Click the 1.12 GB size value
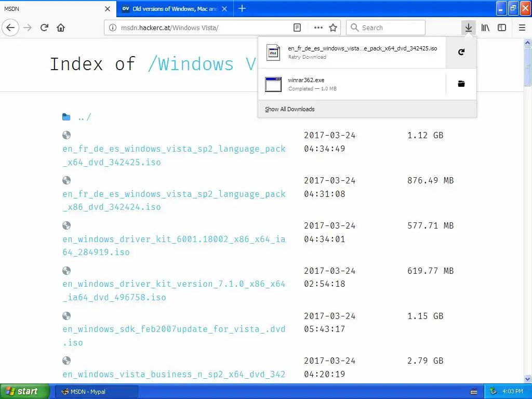Screen dimensions: 532x399 (425, 136)
